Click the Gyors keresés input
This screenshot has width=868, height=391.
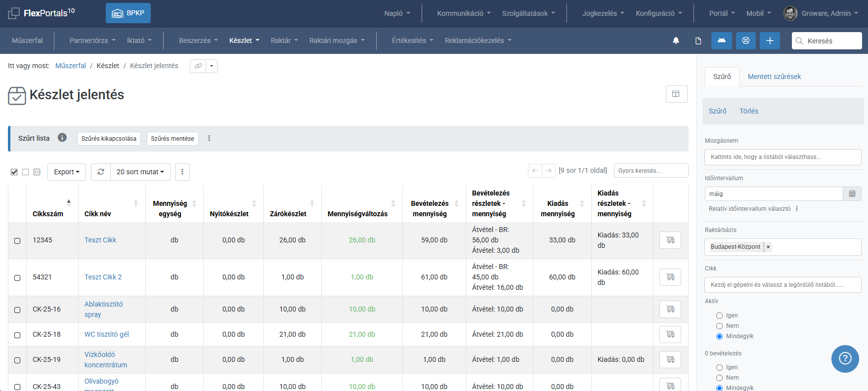point(651,171)
